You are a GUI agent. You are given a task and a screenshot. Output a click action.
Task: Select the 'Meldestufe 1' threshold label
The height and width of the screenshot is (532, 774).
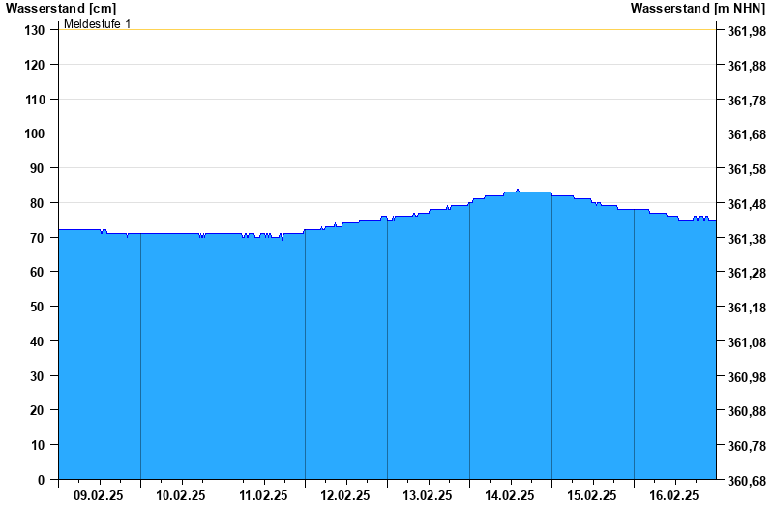(98, 23)
